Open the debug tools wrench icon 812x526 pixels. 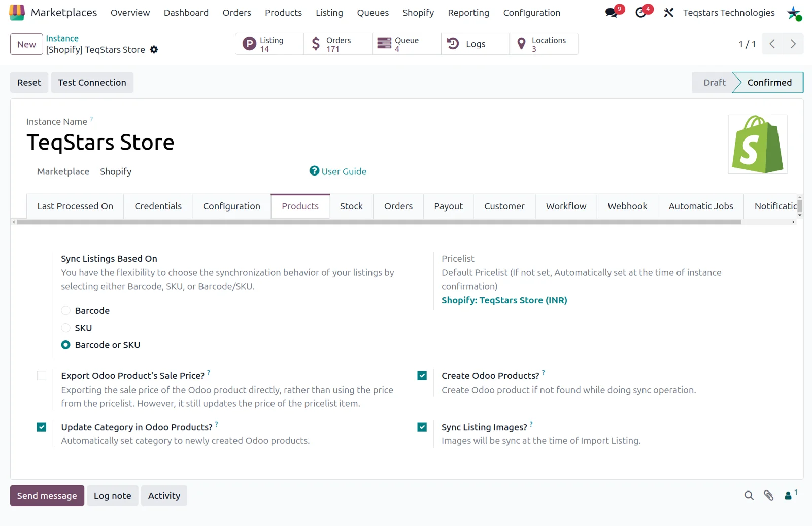[669, 13]
